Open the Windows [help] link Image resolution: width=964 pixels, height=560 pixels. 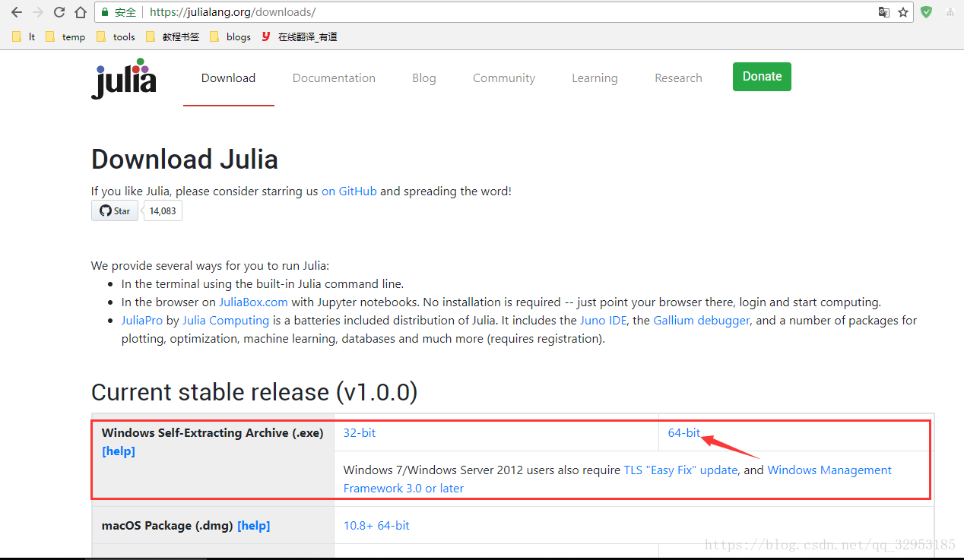[x=119, y=451]
